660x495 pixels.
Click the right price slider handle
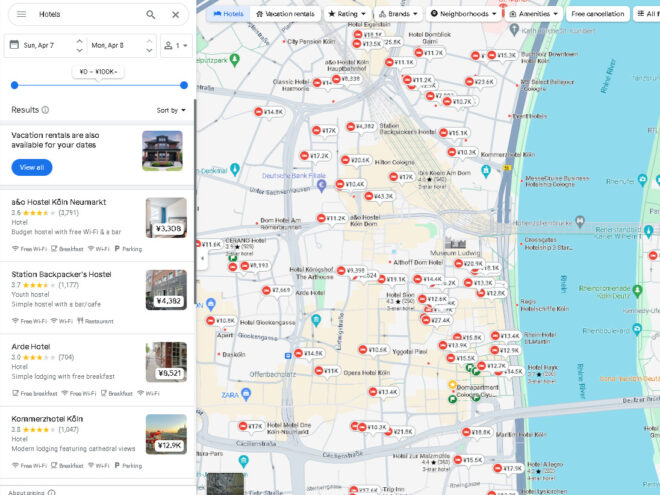[184, 85]
